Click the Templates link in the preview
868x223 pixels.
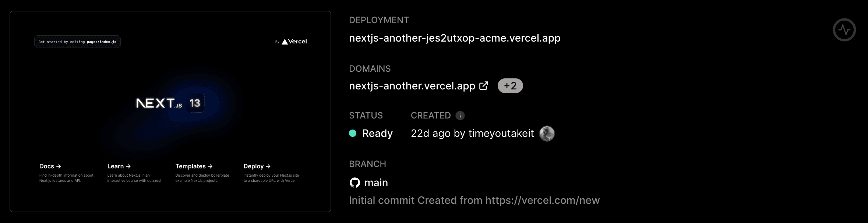[190, 166]
